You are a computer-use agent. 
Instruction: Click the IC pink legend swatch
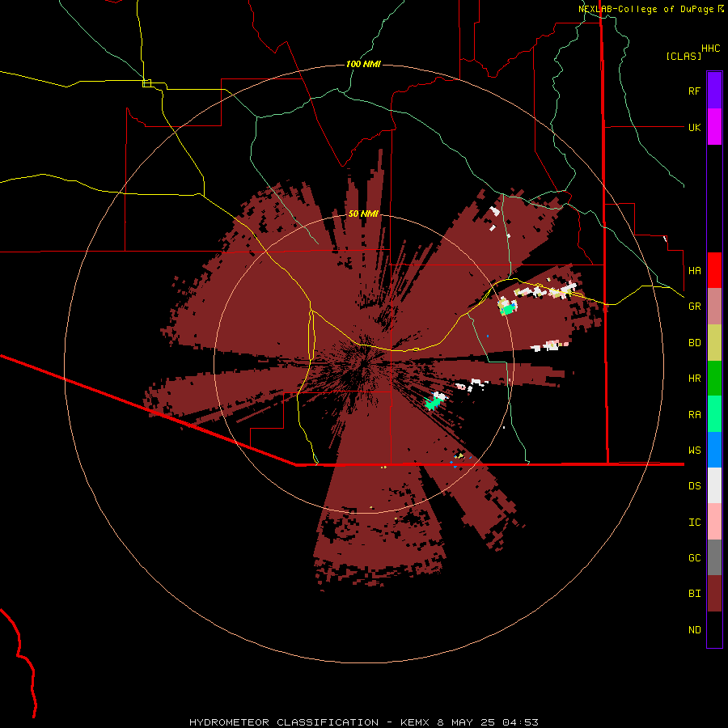click(x=714, y=522)
